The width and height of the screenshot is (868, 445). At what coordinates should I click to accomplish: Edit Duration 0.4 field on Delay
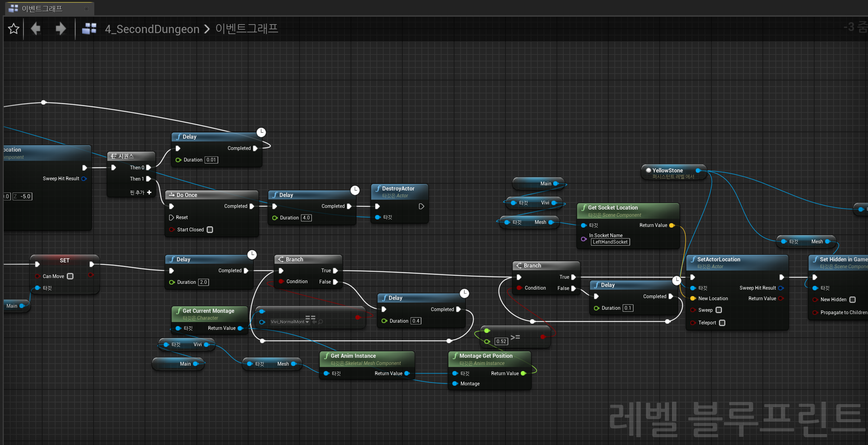click(416, 321)
